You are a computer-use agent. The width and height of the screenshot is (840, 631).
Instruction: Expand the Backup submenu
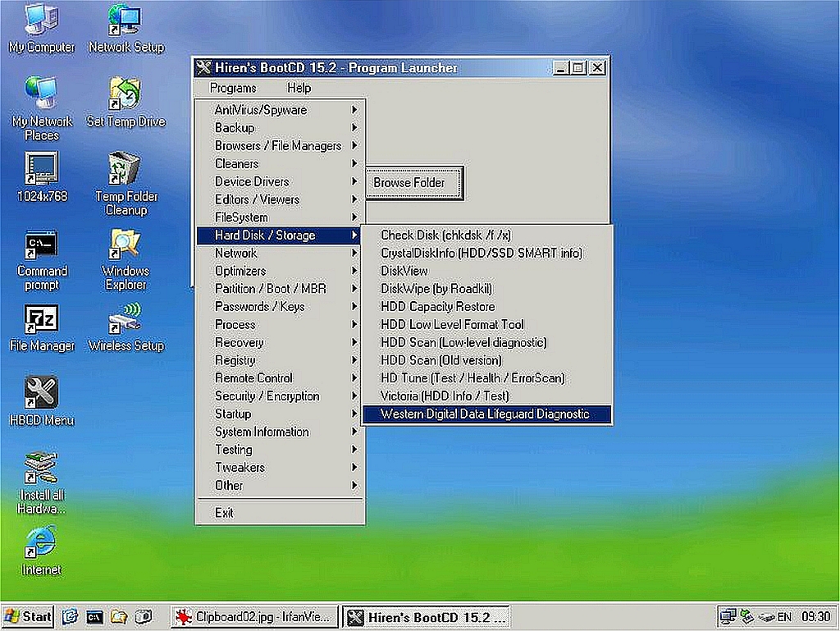(x=281, y=127)
